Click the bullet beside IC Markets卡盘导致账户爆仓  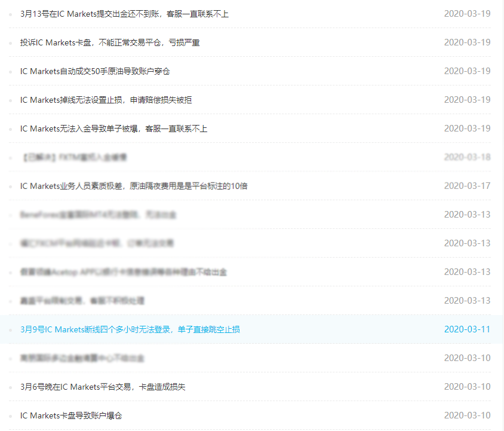tap(10, 415)
